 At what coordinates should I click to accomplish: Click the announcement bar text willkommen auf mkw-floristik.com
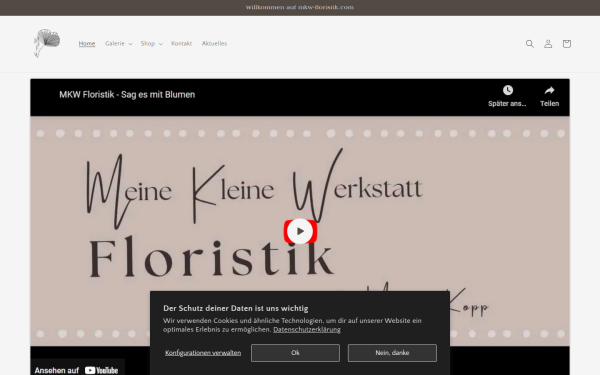point(300,7)
